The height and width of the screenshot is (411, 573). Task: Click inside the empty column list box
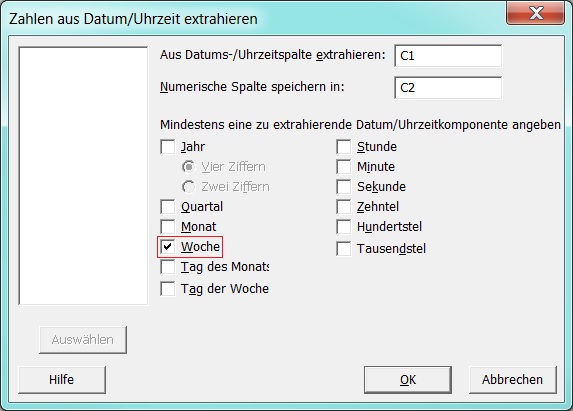click(83, 175)
